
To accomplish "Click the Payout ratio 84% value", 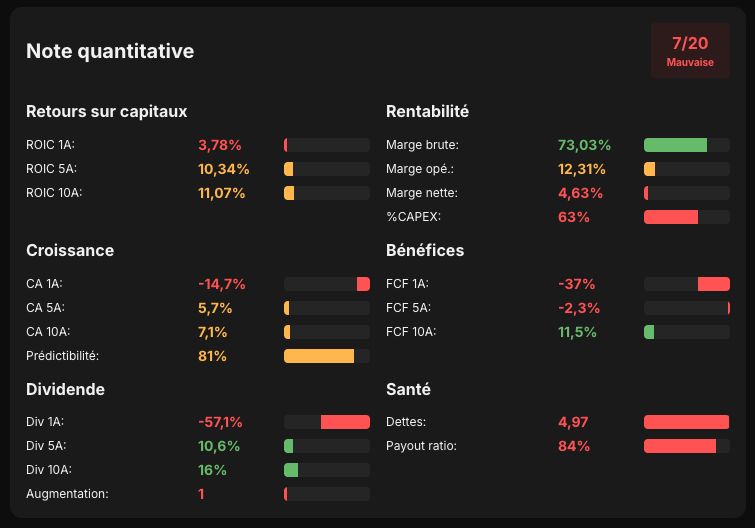I will [x=574, y=446].
